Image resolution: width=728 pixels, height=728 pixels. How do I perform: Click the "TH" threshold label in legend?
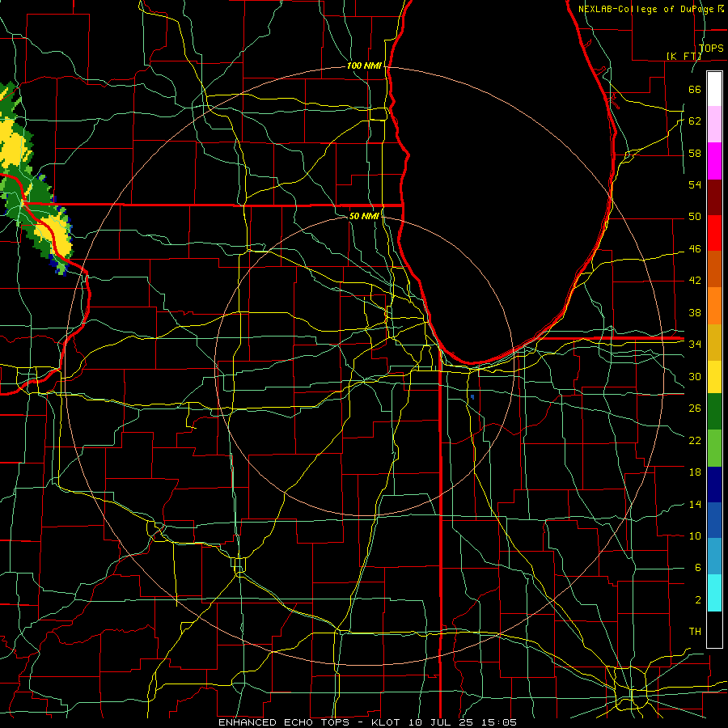695,632
